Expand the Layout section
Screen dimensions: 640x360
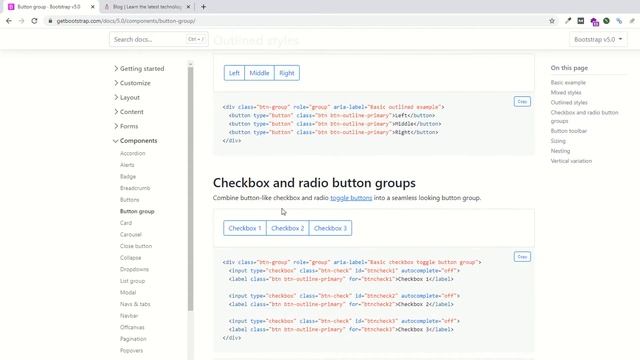[127, 98]
